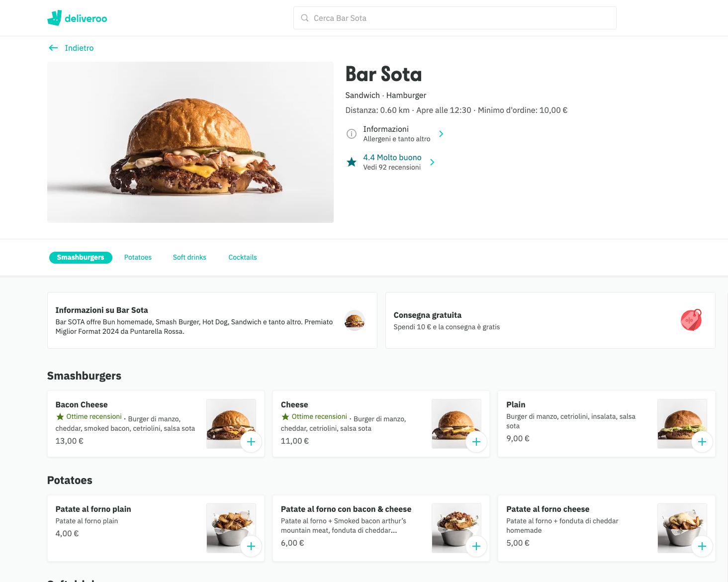Screen dimensions: 728x582
Task: Click the Deliveroo logo
Action: coord(77,18)
